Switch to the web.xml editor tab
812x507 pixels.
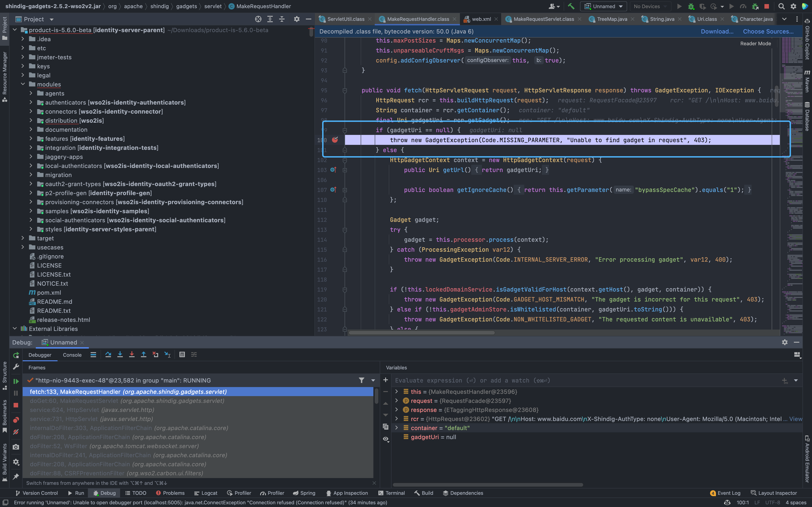coord(481,19)
